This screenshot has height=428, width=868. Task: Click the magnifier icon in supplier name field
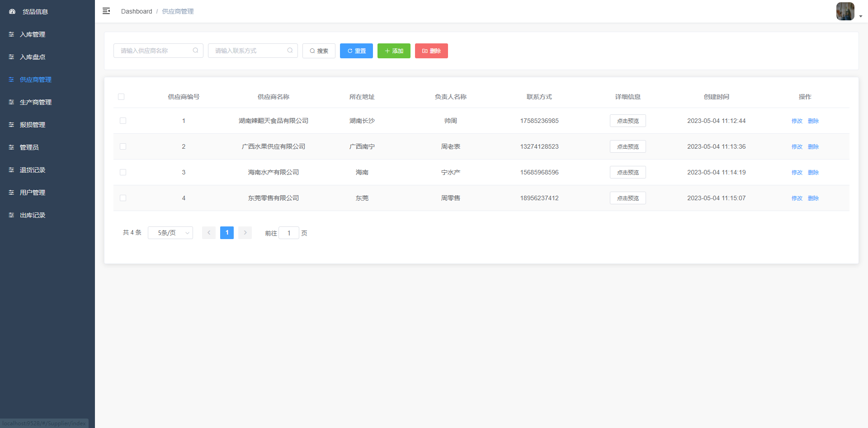(x=195, y=50)
